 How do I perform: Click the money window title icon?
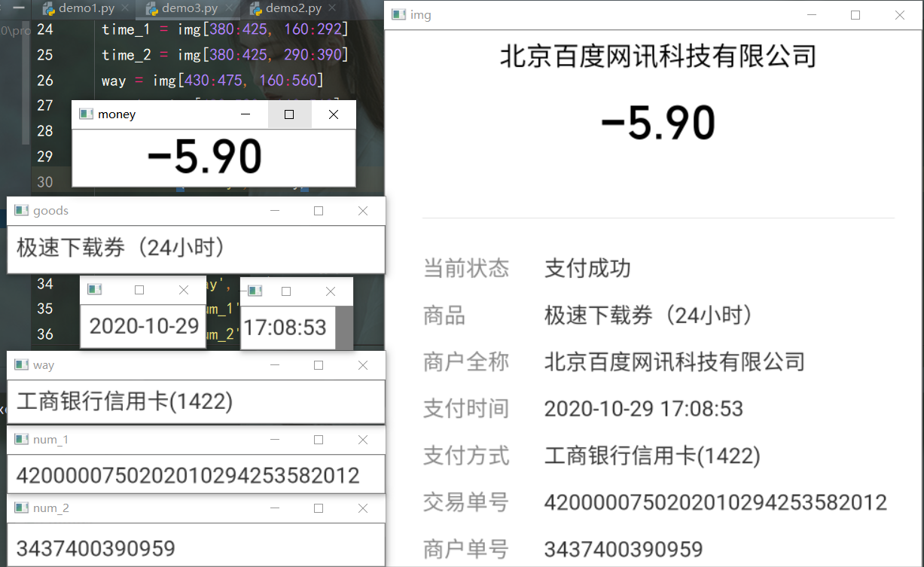86,114
